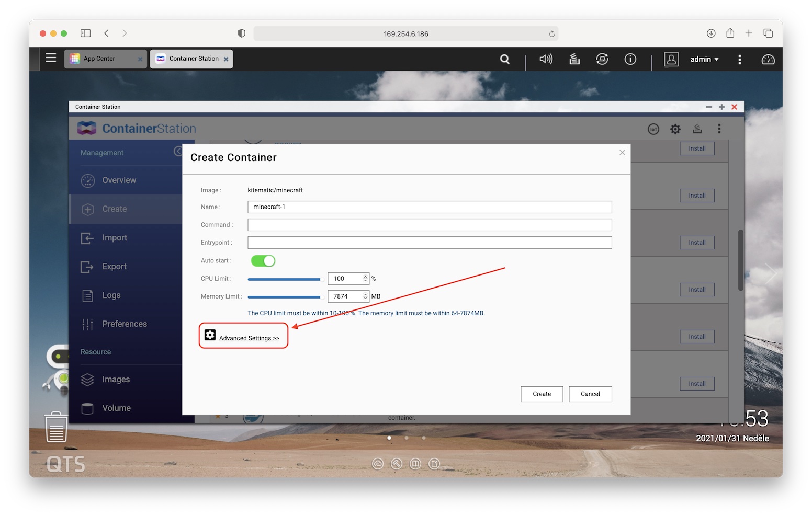The image size is (812, 516).
Task: Open the info notifications icon
Action: point(630,59)
